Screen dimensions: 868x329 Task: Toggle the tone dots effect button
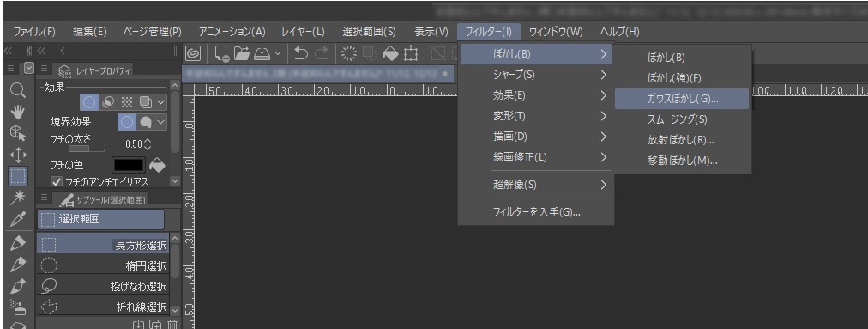point(127,102)
